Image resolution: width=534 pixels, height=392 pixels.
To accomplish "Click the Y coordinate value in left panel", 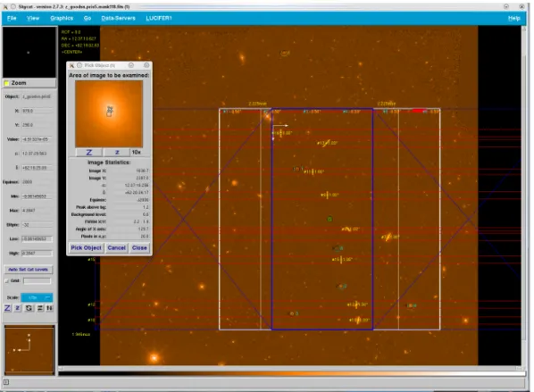I will tap(38, 125).
